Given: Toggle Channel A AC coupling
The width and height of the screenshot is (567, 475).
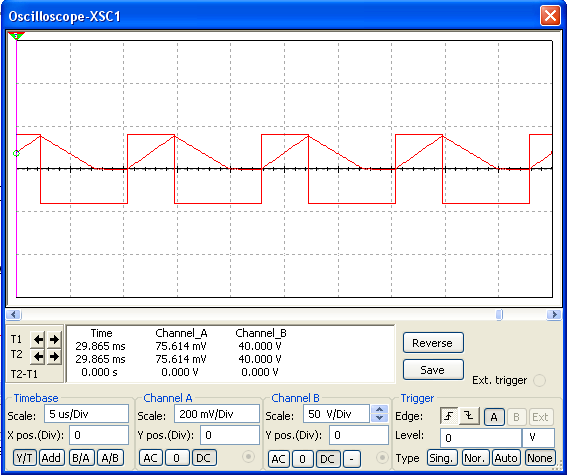Looking at the screenshot, I should [151, 458].
